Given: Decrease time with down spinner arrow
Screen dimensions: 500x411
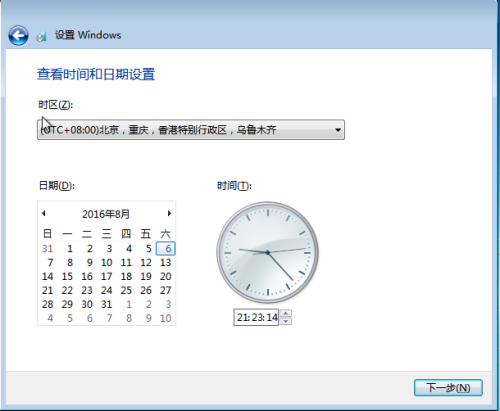Looking at the screenshot, I should point(286,321).
